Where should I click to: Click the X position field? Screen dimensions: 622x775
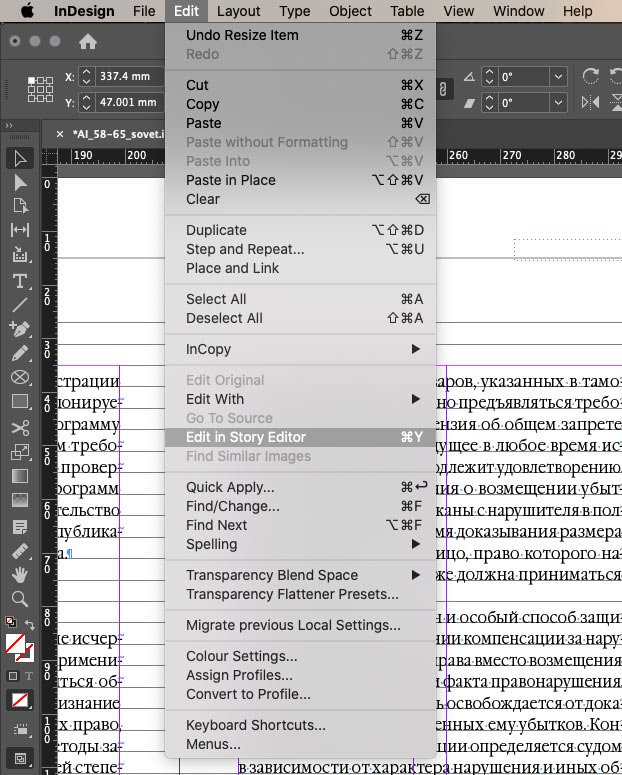click(x=129, y=76)
